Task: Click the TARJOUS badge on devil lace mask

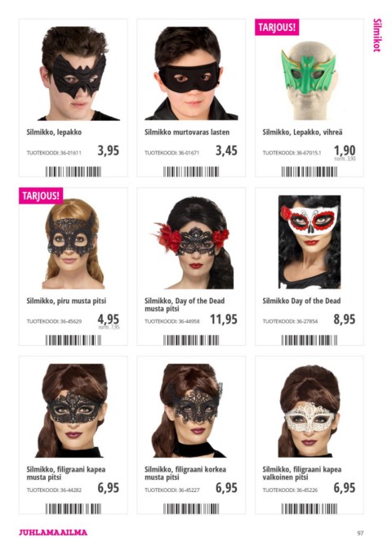Action: 41,195
